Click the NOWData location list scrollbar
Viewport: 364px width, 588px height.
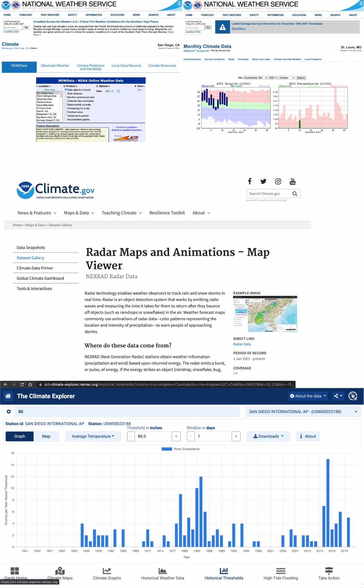click(x=62, y=106)
